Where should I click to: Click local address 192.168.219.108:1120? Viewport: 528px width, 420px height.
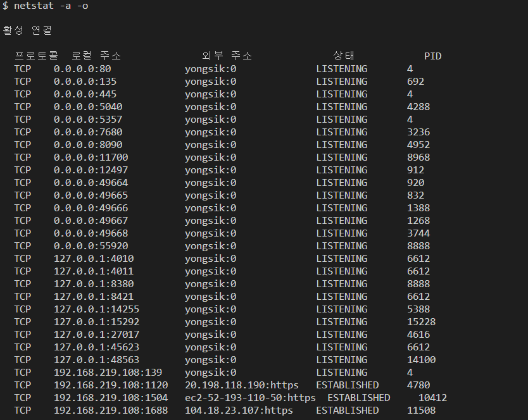[111, 385]
